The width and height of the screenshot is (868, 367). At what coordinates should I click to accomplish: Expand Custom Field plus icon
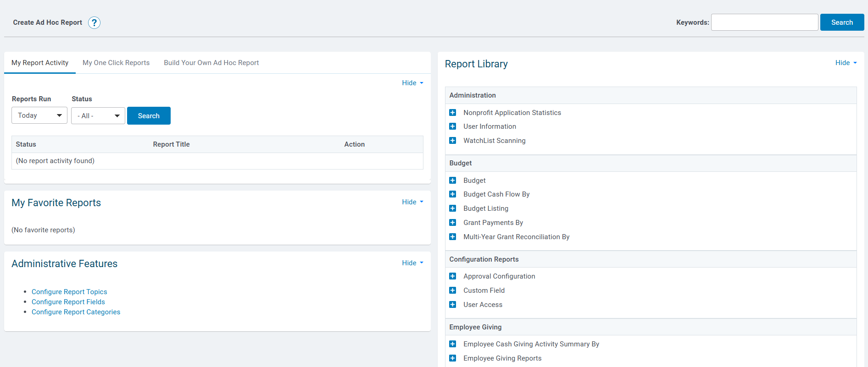pyautogui.click(x=452, y=290)
